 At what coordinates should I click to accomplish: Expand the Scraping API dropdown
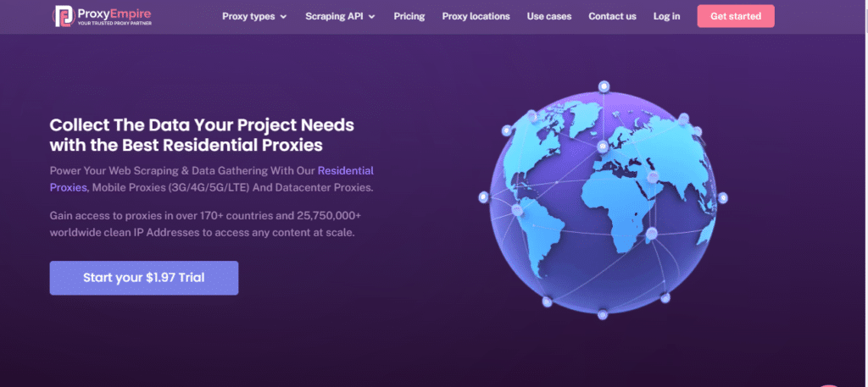coord(341,17)
